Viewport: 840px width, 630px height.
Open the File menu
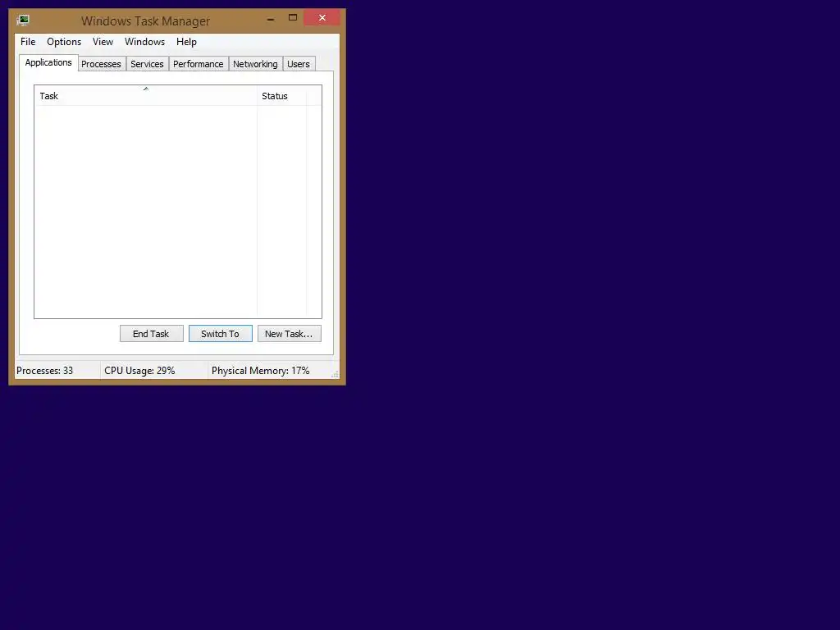[x=28, y=42]
